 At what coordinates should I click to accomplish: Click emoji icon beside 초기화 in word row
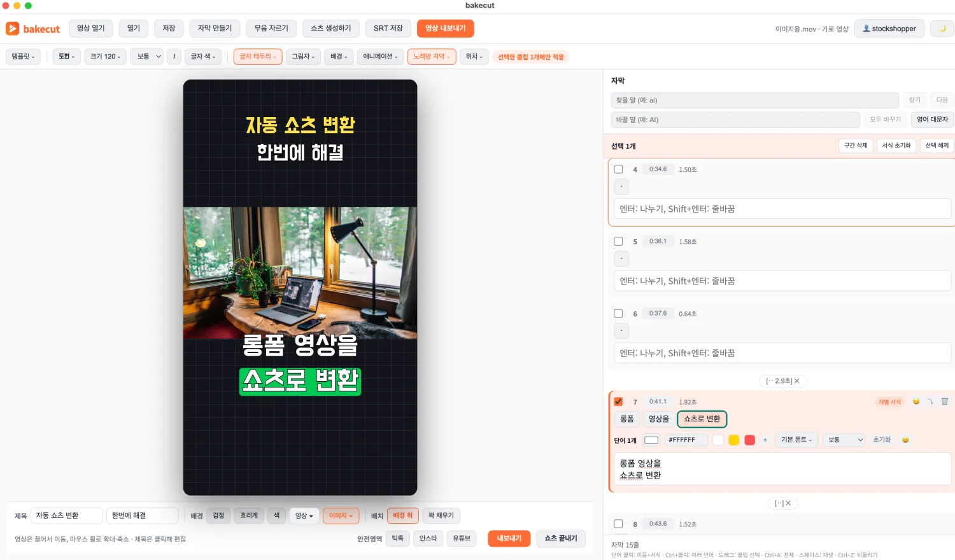(905, 440)
